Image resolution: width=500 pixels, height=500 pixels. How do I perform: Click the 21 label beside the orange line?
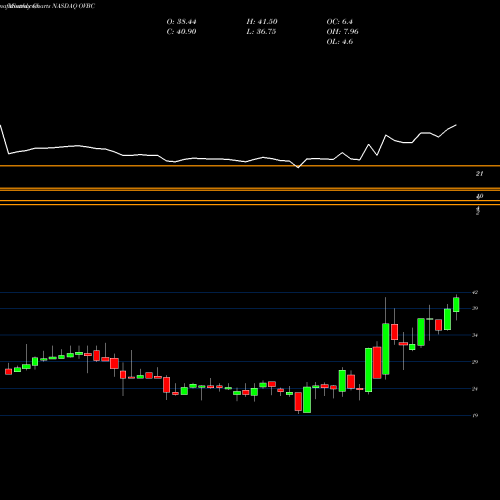coord(479,174)
